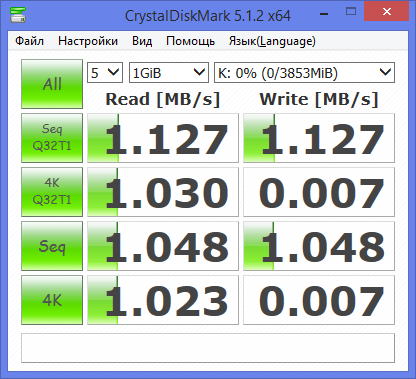Screen dimensions: 416x379
Task: Select the Seq write result 1.048
Action: coord(319,246)
